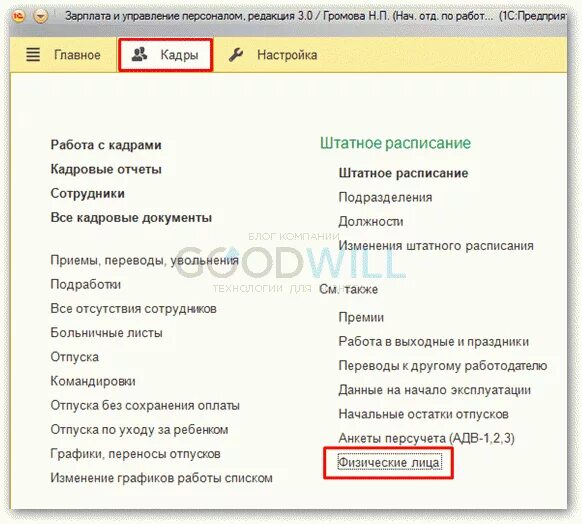This screenshot has width=582, height=524.
Task: Click the people icon in Кадры tab
Action: pos(140,55)
